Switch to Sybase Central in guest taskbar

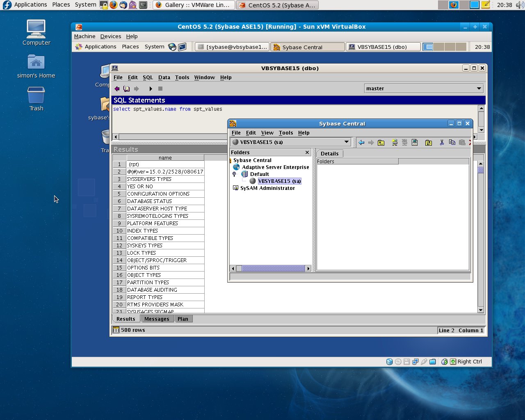pyautogui.click(x=308, y=47)
